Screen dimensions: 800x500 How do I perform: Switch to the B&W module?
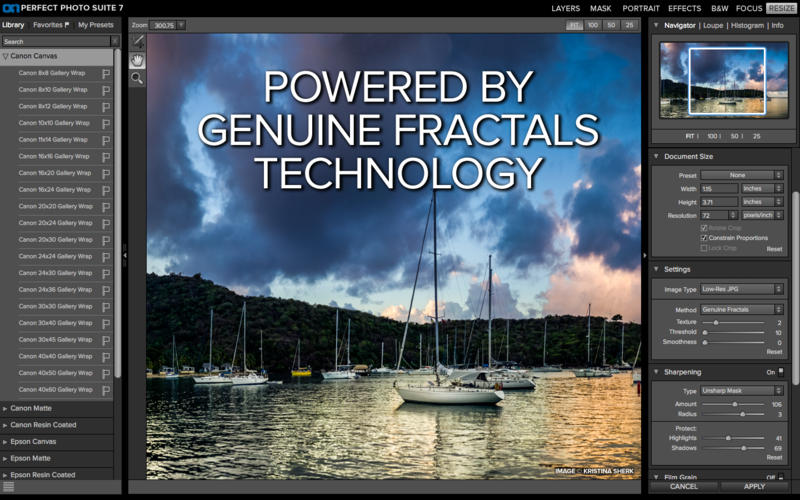tap(719, 9)
